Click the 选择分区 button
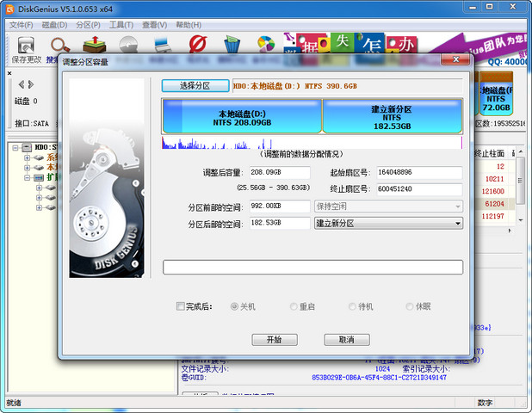The width and height of the screenshot is (532, 413). coord(195,85)
